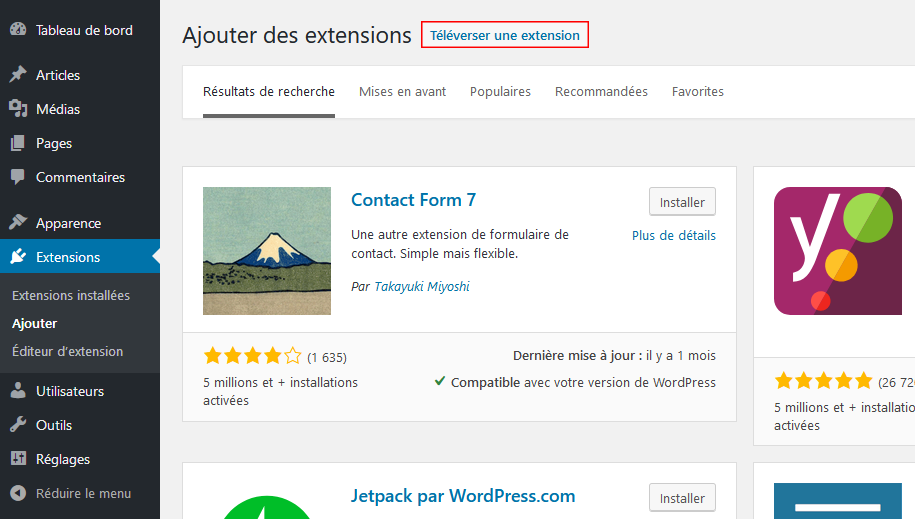Click Téléverser une extension button
The width and height of the screenshot is (915, 519).
pyautogui.click(x=505, y=35)
